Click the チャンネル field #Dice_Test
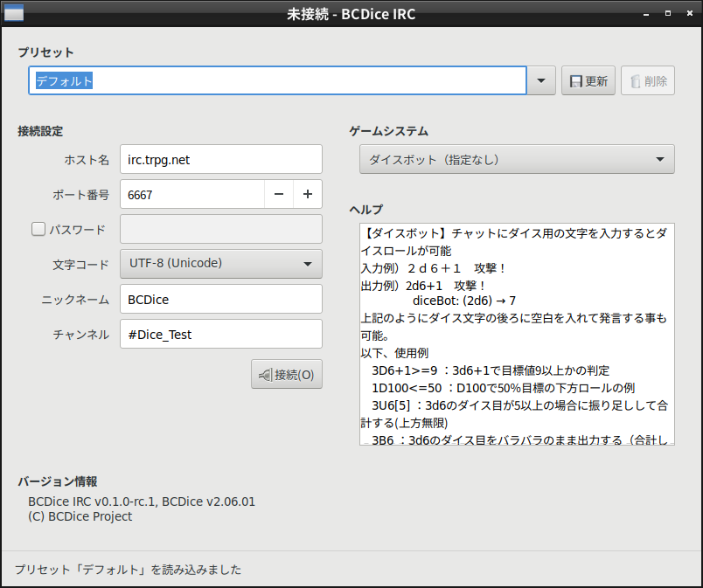 coord(221,334)
